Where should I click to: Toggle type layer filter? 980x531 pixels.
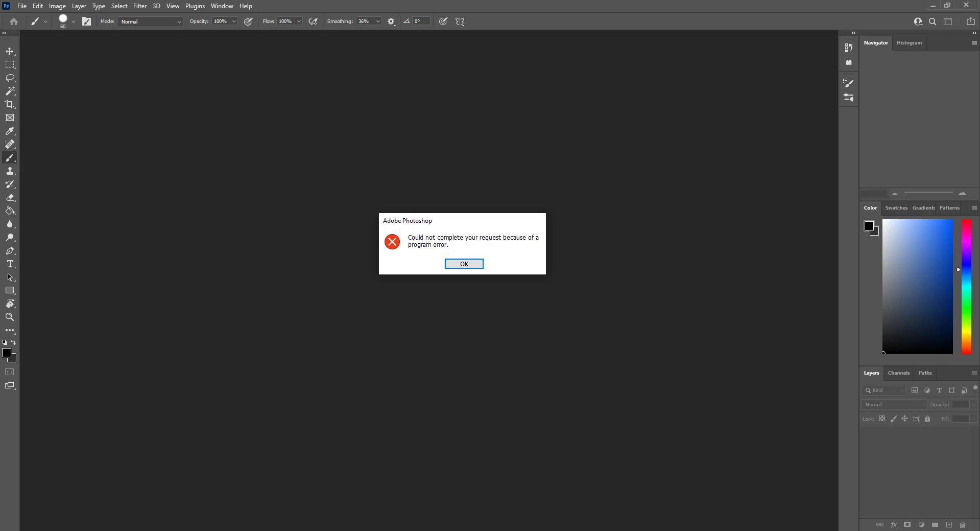[x=939, y=390]
